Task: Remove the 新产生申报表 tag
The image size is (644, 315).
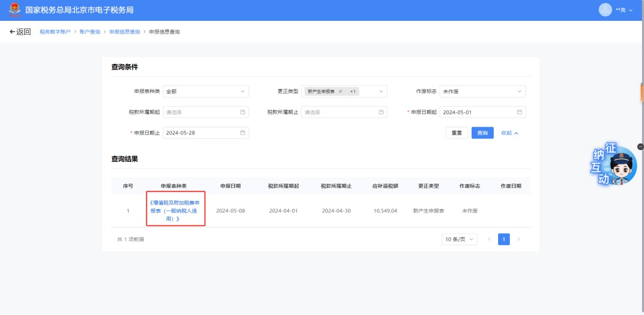Action: point(341,92)
